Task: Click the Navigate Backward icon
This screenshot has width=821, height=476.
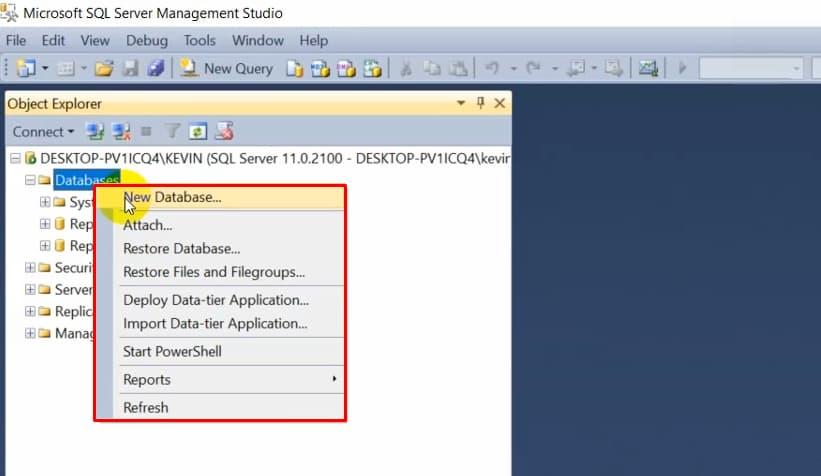Action: click(577, 68)
